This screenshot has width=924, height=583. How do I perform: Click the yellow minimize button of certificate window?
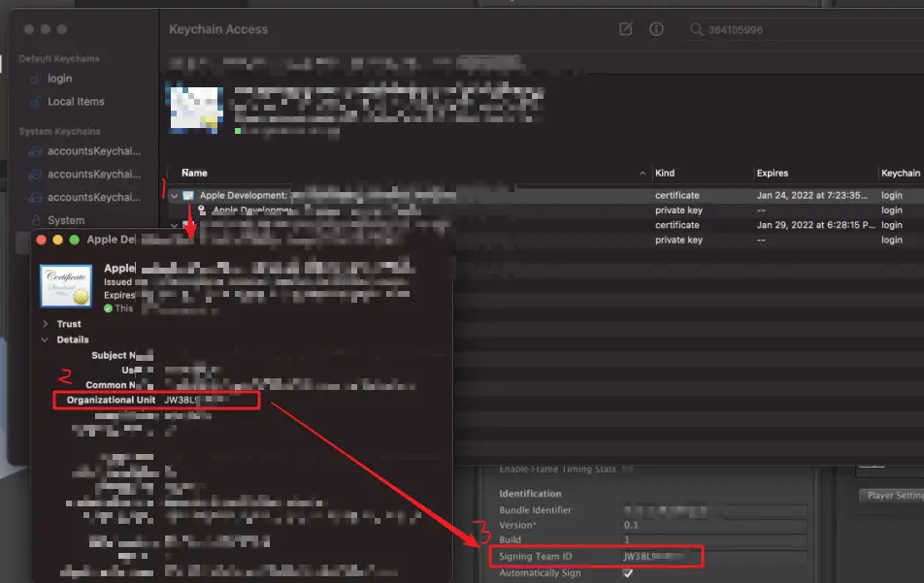[58, 240]
